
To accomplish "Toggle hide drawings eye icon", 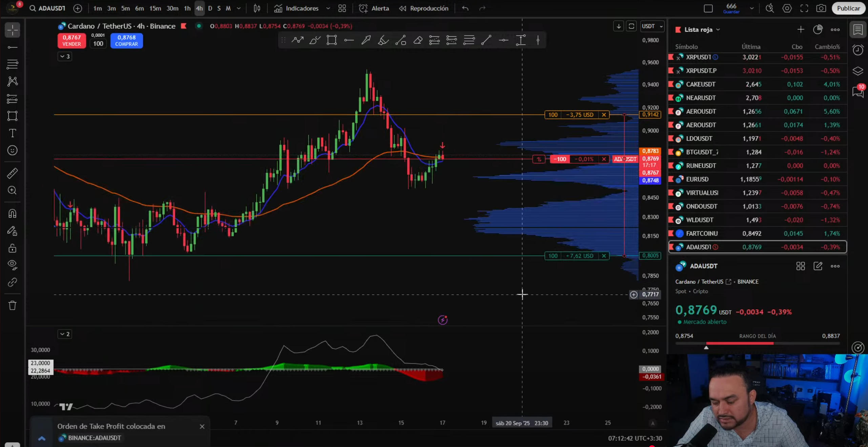I will point(13,265).
